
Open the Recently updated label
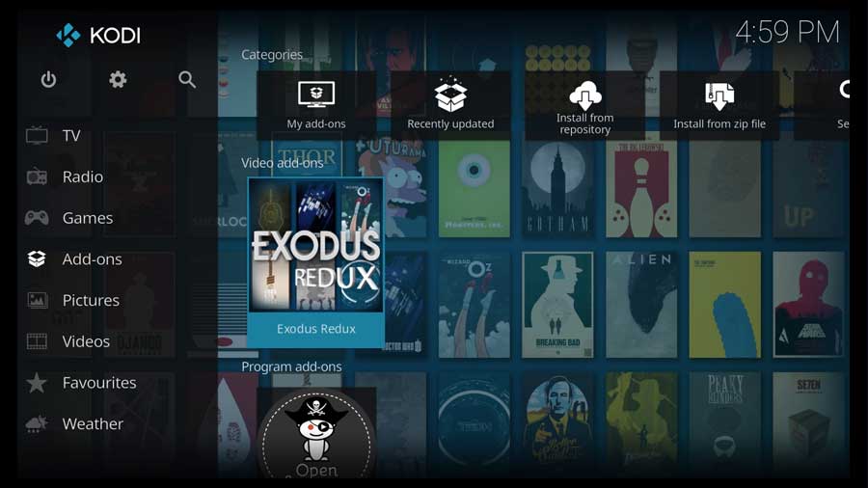[450, 124]
